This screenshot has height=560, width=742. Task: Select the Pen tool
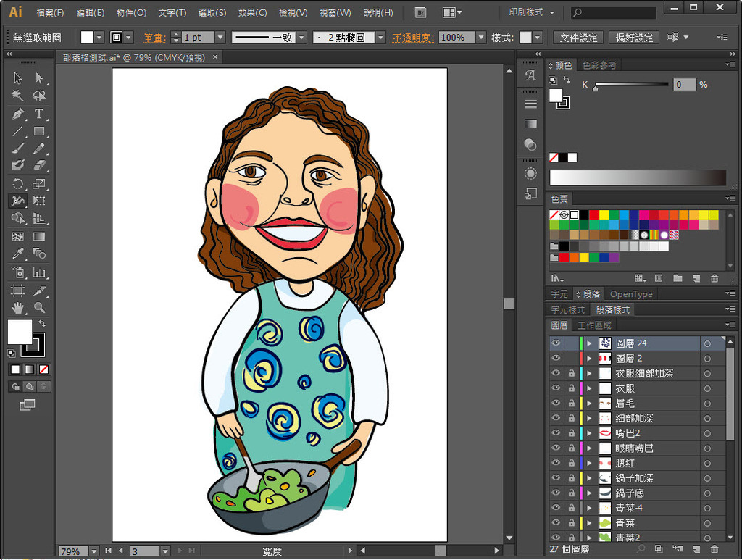click(17, 114)
